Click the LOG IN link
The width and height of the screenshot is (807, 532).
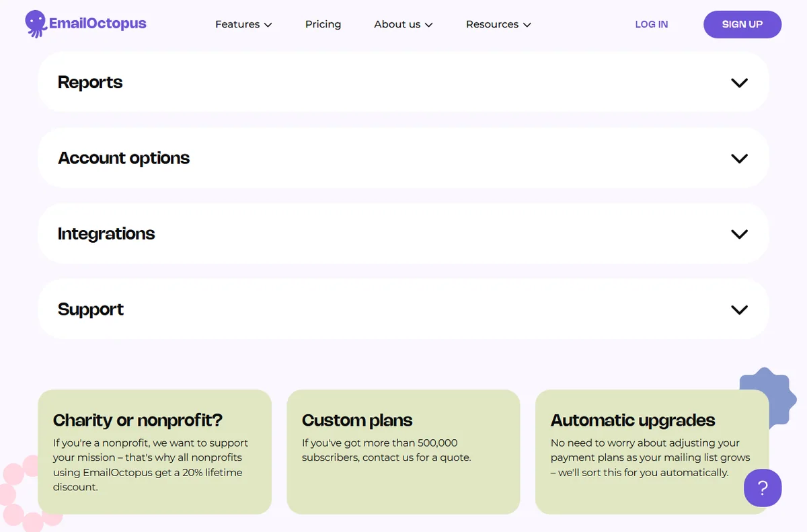[652, 24]
